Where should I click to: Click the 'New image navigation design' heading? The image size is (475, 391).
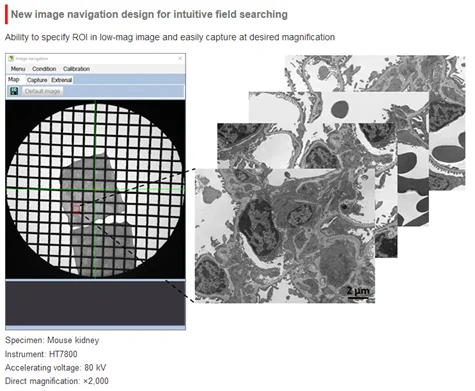(149, 14)
